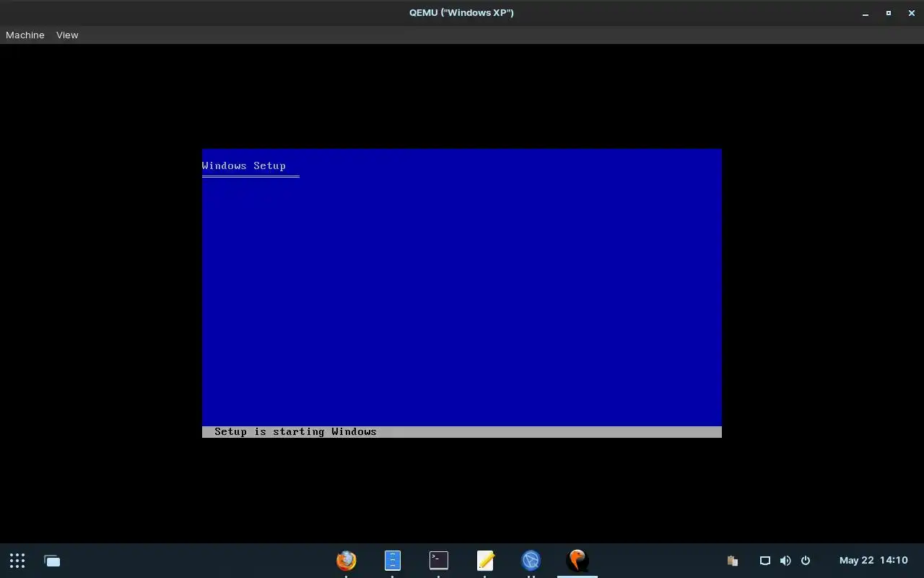Select the QEMU icon in taskbar
Viewport: 924px width, 578px height.
point(577,560)
